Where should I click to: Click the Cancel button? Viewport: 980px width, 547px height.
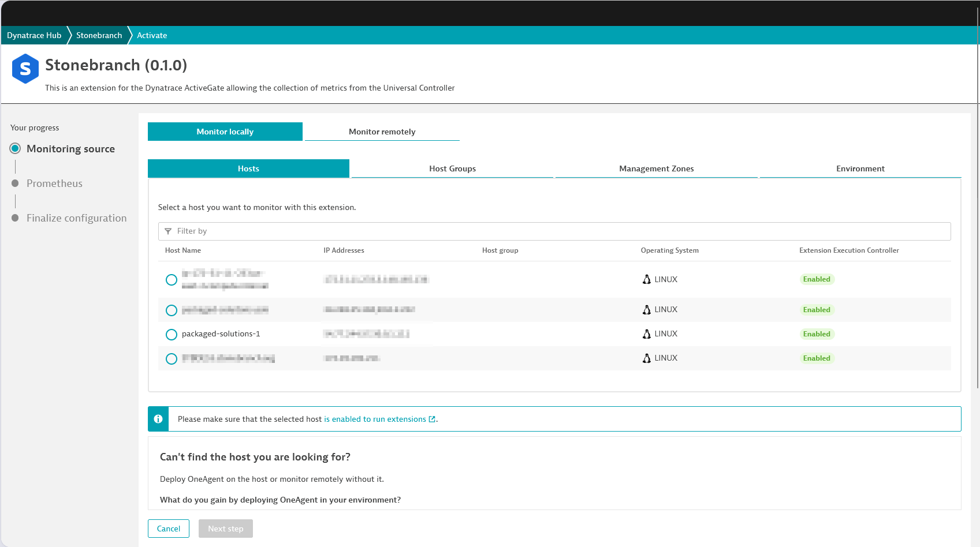click(x=169, y=529)
